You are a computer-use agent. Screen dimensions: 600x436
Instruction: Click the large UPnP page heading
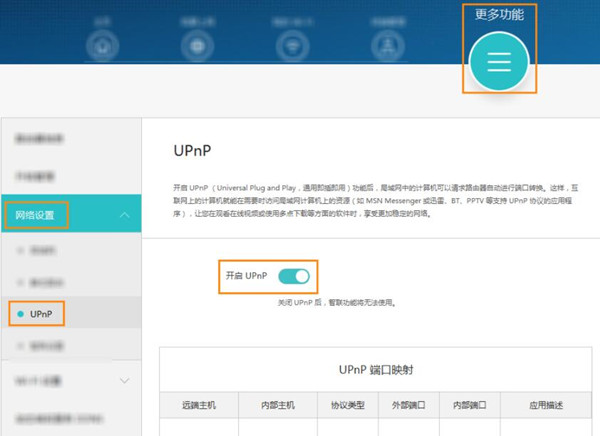[x=192, y=150]
